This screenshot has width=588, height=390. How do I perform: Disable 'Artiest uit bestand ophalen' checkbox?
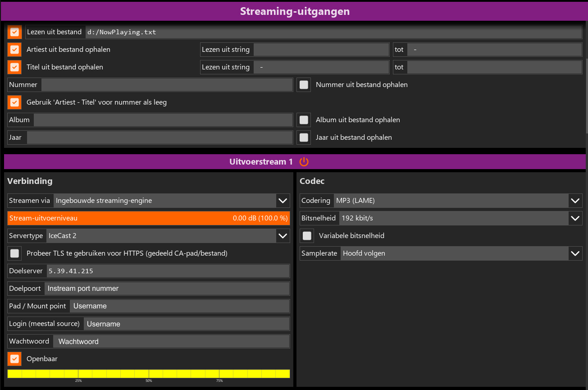pos(15,50)
